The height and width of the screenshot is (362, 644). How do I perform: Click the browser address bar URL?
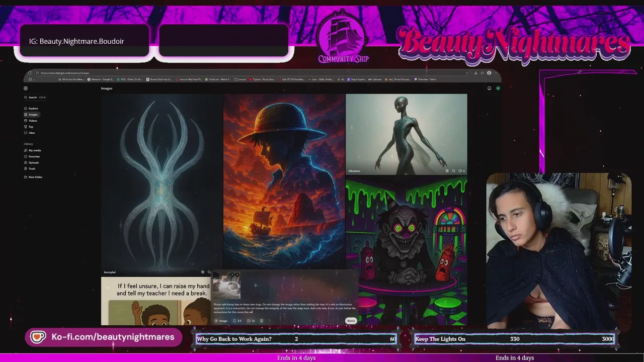[x=65, y=73]
